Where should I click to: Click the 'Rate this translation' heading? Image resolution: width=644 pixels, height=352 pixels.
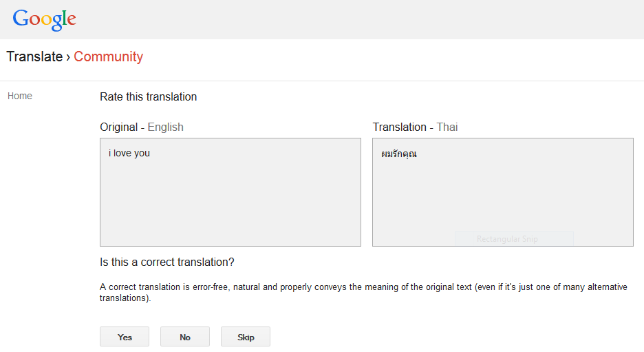tap(149, 96)
